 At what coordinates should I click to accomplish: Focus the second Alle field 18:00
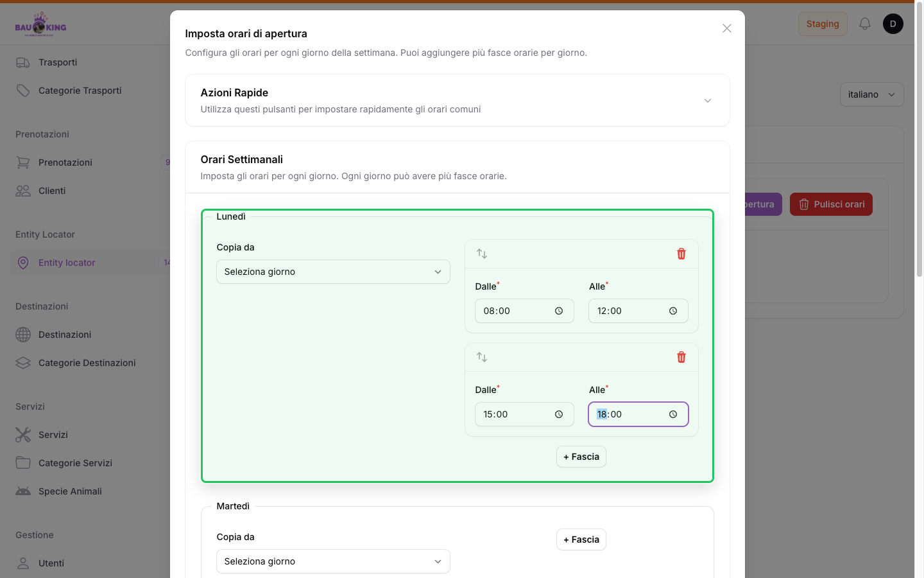click(x=638, y=414)
